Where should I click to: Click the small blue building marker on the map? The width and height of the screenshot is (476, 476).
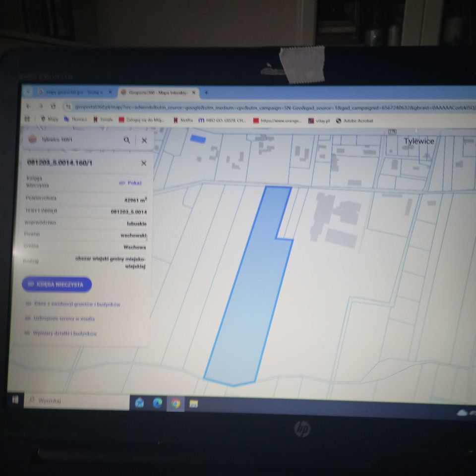pyautogui.click(x=198, y=139)
